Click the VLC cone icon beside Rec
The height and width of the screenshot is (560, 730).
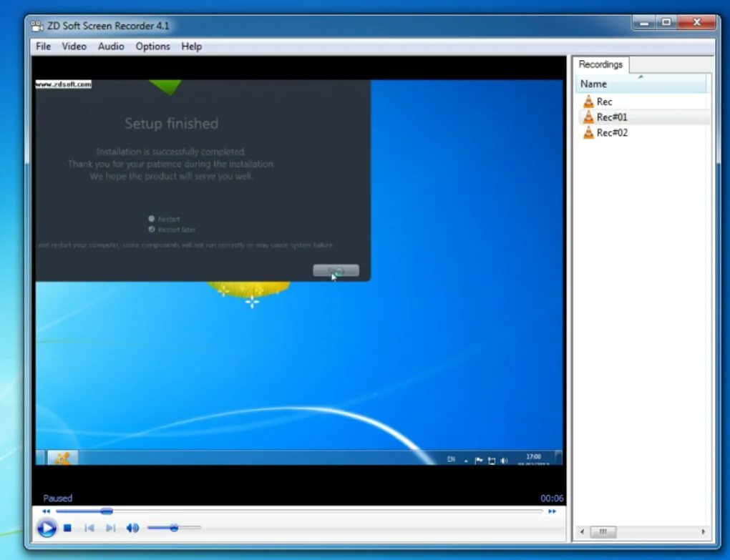click(588, 102)
